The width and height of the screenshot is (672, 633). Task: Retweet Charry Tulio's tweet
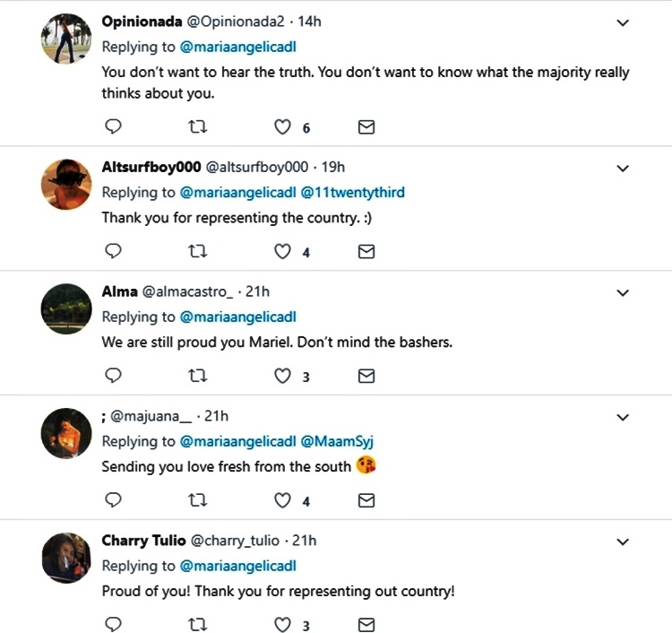199,625
